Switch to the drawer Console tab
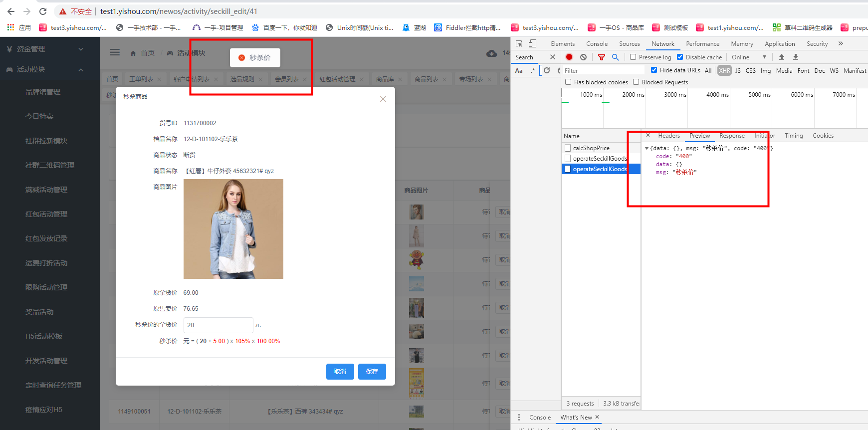The width and height of the screenshot is (868, 430). [x=540, y=418]
